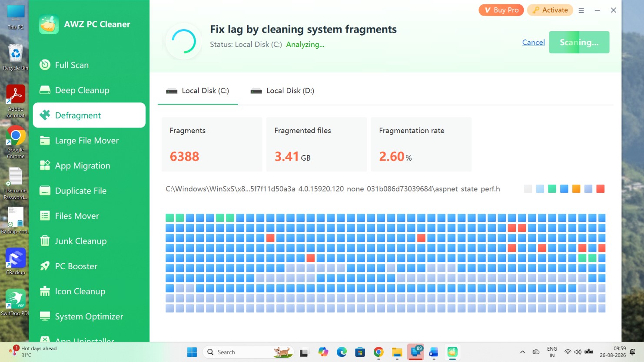Click the Fragmentation rate value 2.60%
The width and height of the screenshot is (644, 362).
tap(395, 156)
